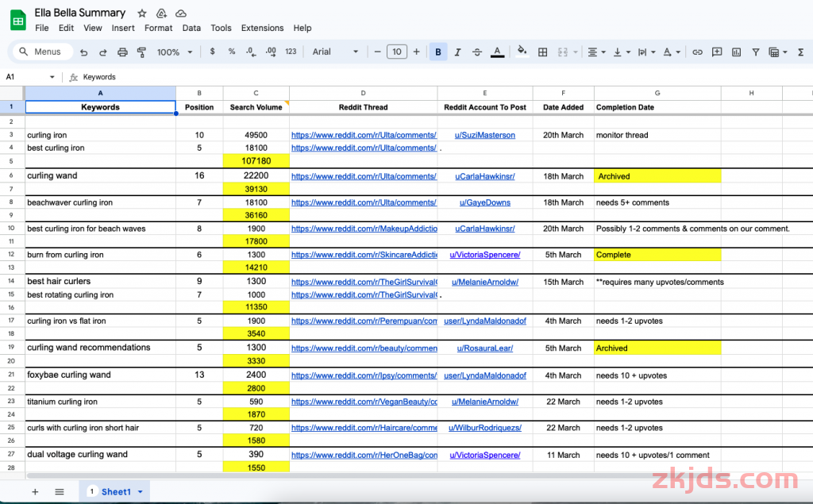Image resolution: width=813 pixels, height=504 pixels.
Task: Open the Extensions menu
Action: click(262, 28)
